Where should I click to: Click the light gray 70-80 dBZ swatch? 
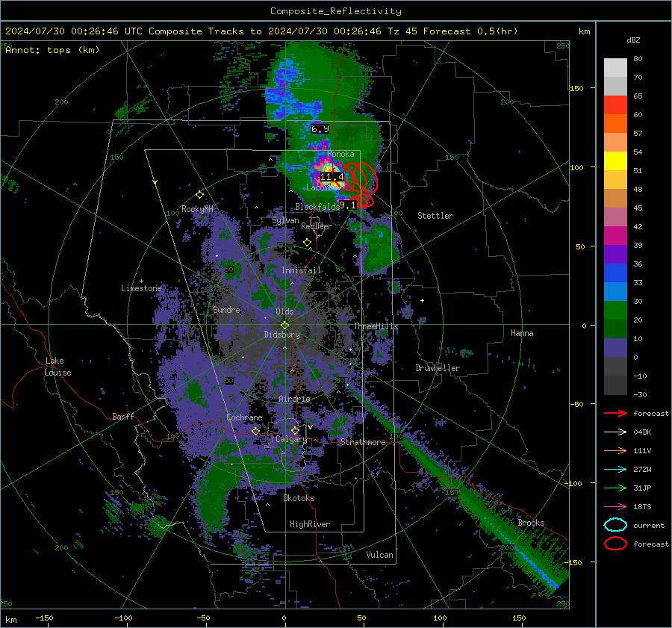coord(615,68)
